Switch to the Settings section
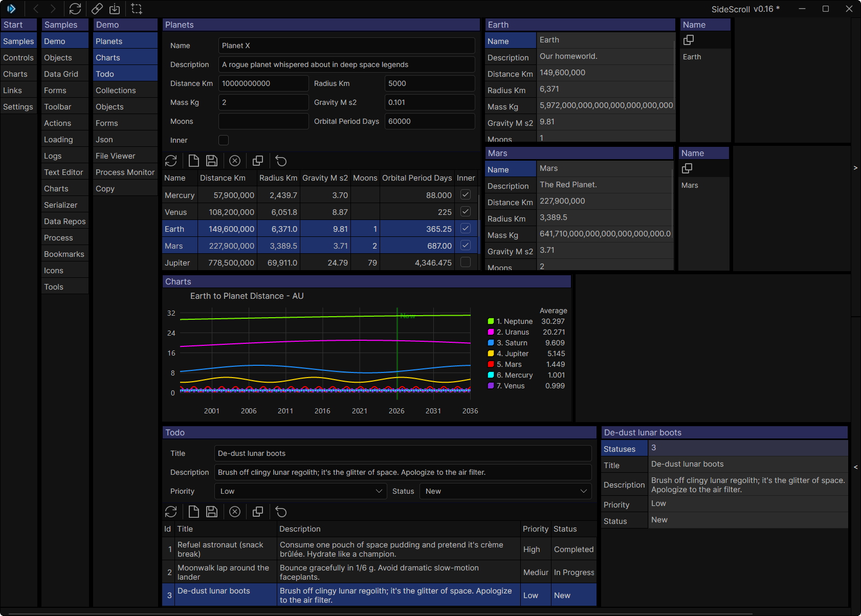 click(x=18, y=106)
